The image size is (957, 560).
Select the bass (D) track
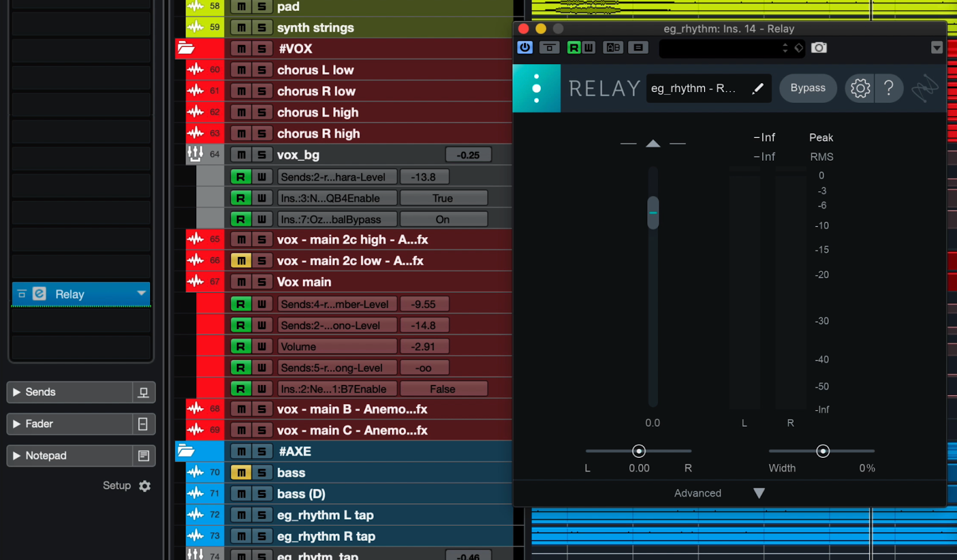[301, 494]
